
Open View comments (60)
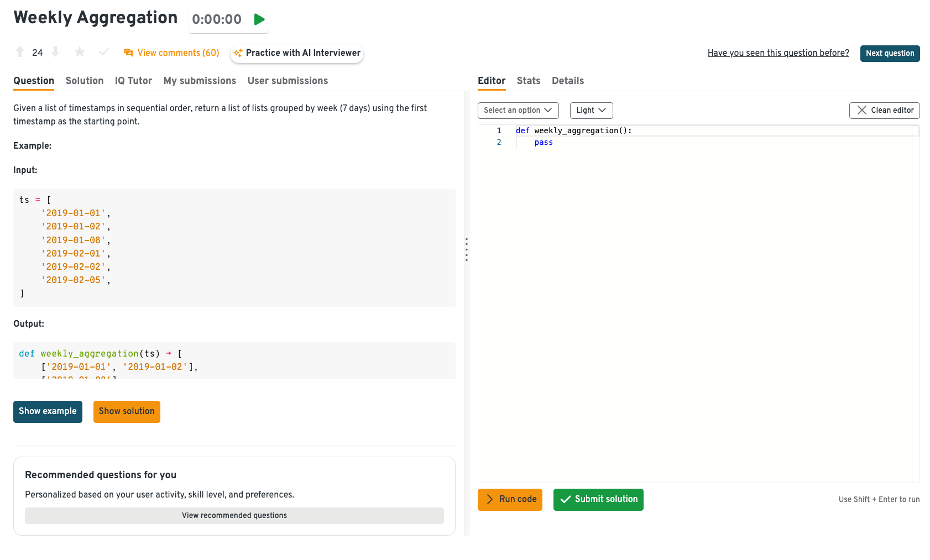click(172, 53)
